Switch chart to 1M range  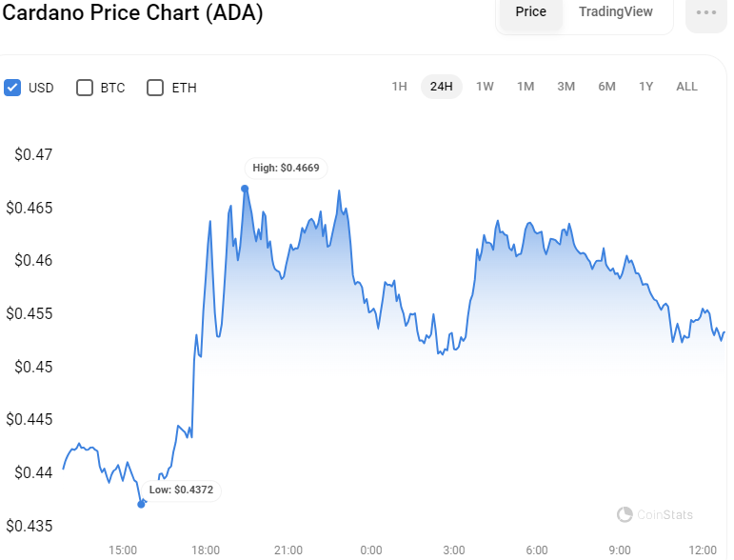click(x=526, y=87)
